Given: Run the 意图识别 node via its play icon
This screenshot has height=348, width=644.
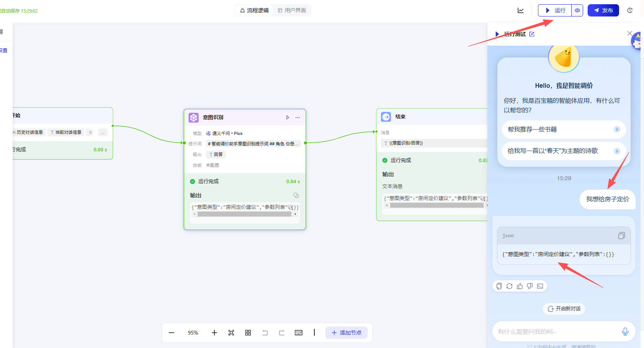Looking at the screenshot, I should (288, 117).
